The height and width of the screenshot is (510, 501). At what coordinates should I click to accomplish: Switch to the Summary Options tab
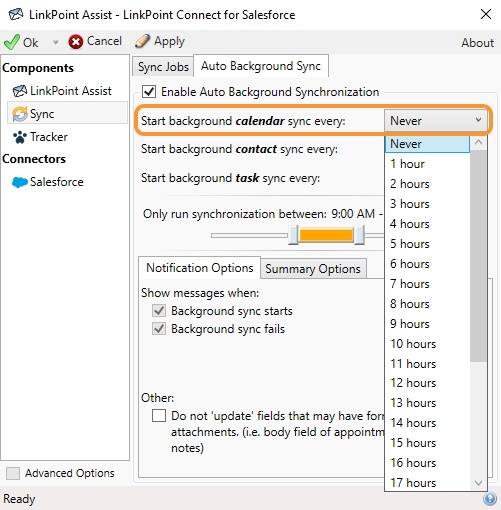tap(313, 269)
